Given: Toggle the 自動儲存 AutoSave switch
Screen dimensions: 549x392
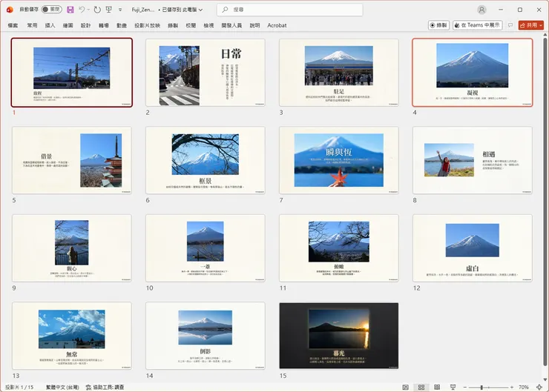Looking at the screenshot, I should click(51, 10).
